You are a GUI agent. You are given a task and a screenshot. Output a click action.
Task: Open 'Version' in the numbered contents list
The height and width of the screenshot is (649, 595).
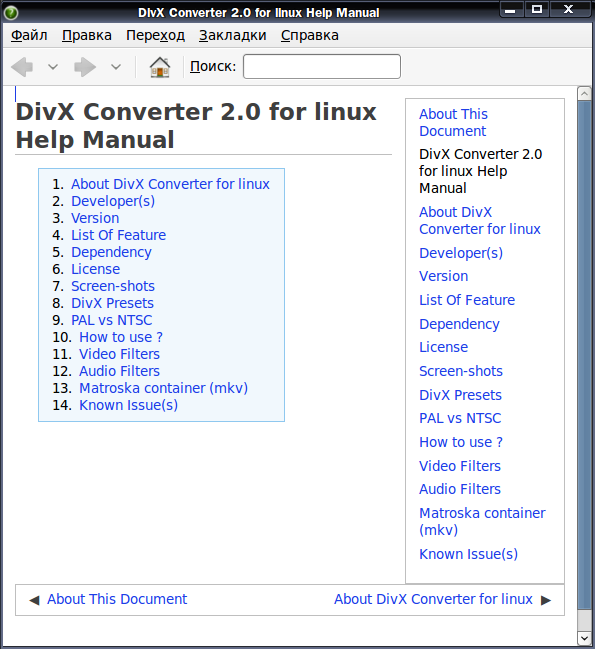95,218
